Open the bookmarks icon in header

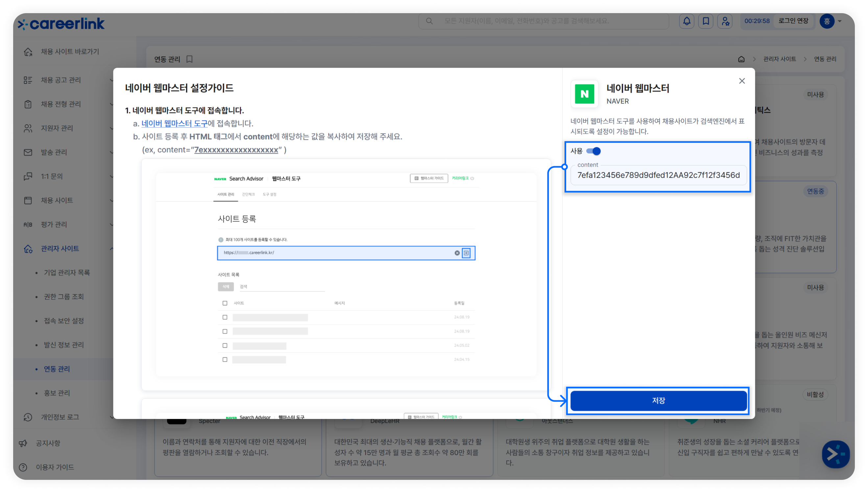pyautogui.click(x=706, y=21)
